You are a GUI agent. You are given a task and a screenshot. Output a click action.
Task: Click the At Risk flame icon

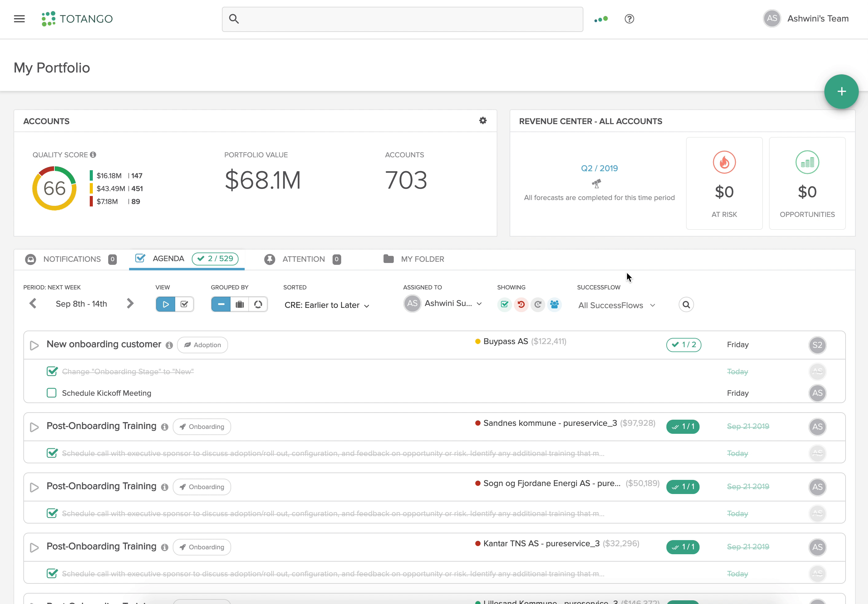724,162
